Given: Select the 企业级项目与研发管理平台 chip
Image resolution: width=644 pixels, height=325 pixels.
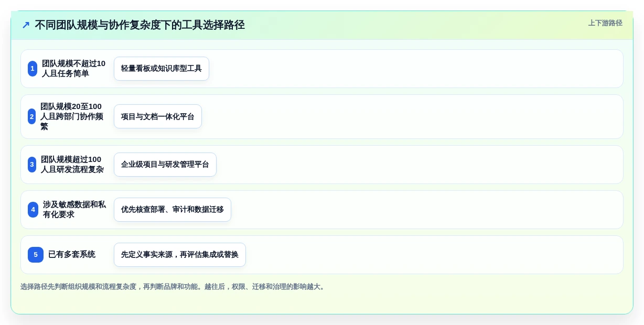Looking at the screenshot, I should [x=165, y=165].
